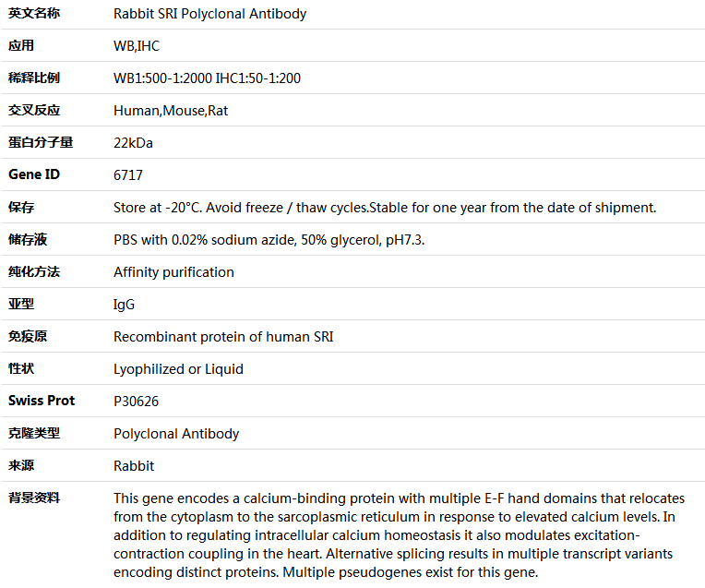Click the Gene ID number 6717
705x588 pixels.
[128, 175]
